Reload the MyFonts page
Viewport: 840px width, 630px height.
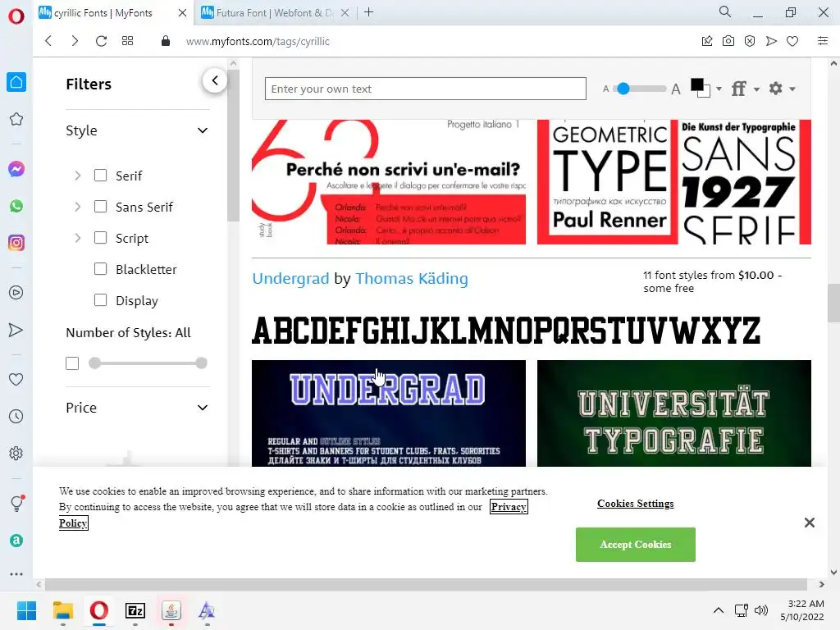101,41
